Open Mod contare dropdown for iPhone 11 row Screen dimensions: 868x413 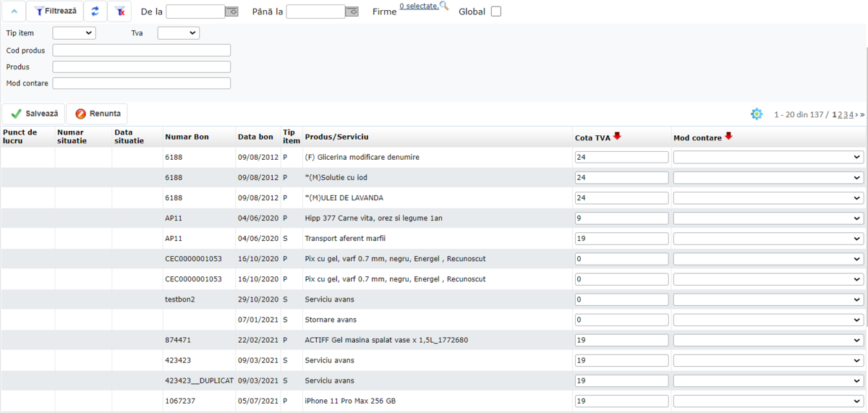pos(768,401)
